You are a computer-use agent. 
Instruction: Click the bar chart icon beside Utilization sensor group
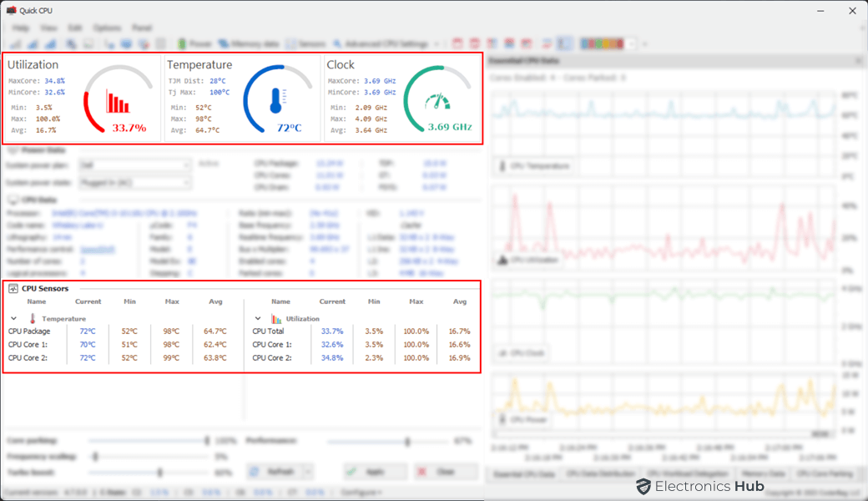(276, 318)
